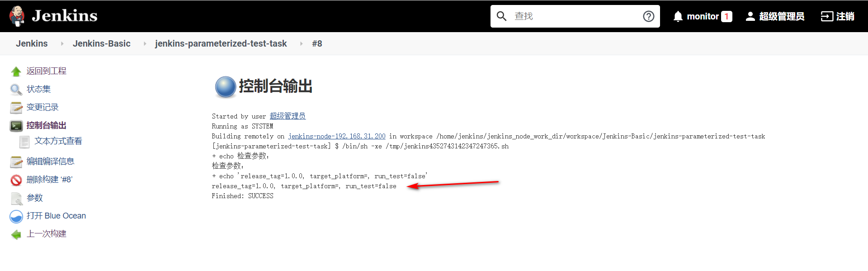Open the monitor bell notification icon
This screenshot has height=271, width=868.
[x=678, y=16]
